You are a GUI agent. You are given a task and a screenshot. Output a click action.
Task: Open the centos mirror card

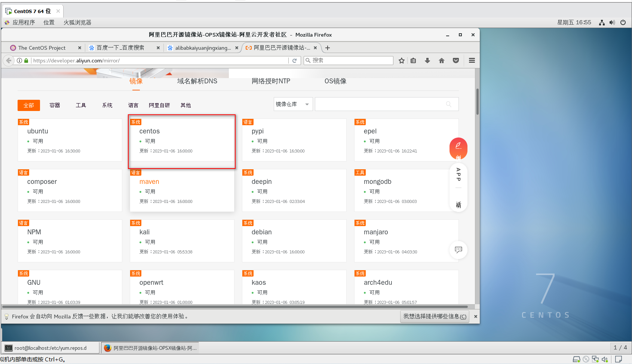point(182,140)
